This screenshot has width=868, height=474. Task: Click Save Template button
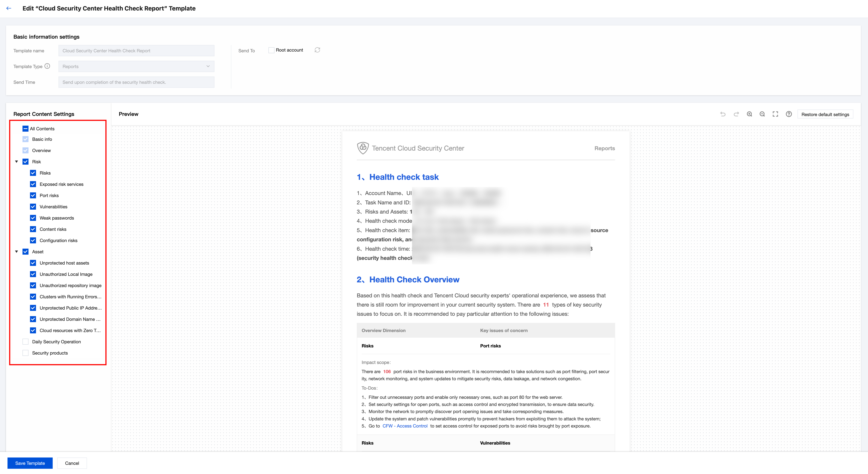click(30, 463)
